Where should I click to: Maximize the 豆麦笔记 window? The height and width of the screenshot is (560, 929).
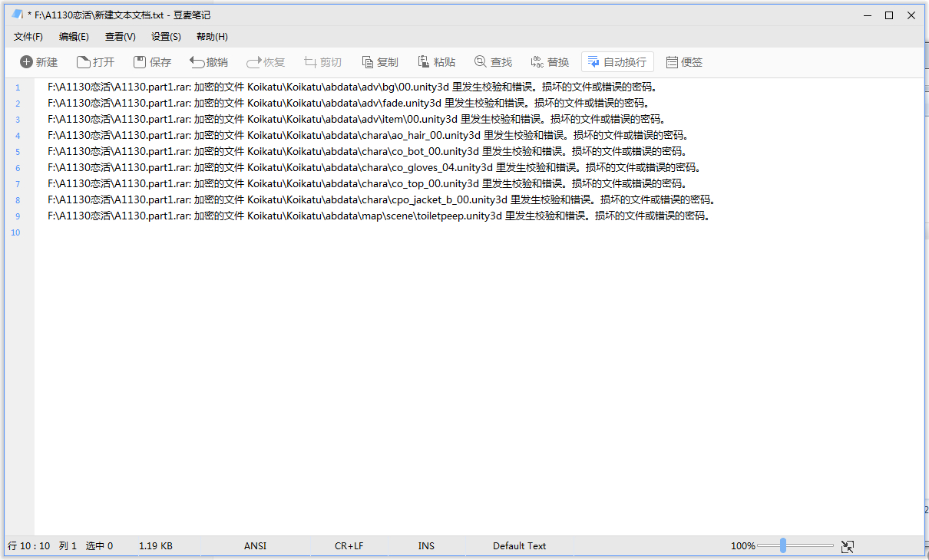coord(889,15)
